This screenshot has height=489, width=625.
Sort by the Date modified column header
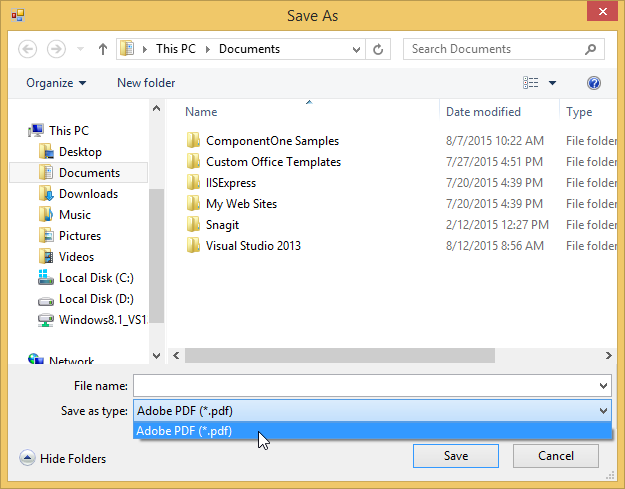coord(483,112)
